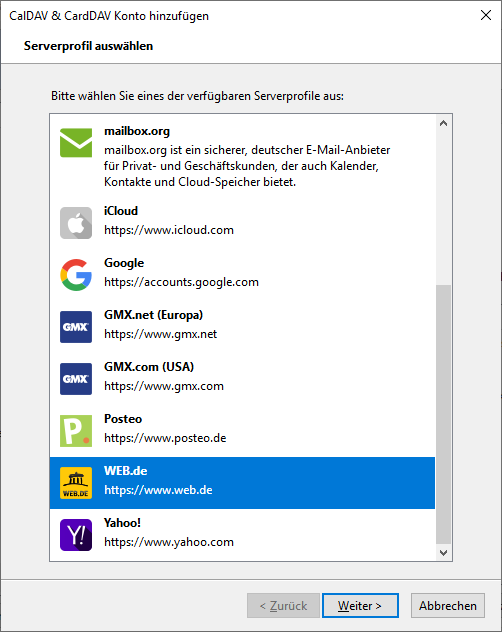Viewport: 502px width, 632px height.
Task: Click the scrollbar down arrow
Action: [444, 553]
